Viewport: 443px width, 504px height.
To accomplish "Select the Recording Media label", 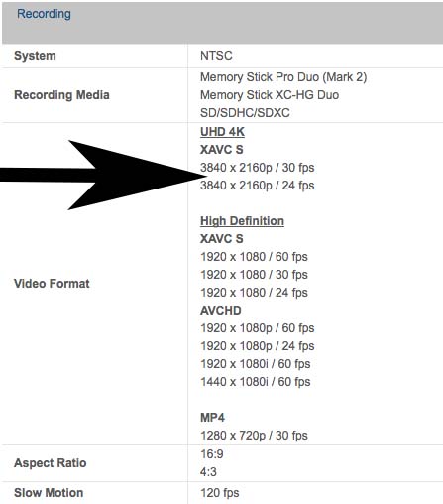I will click(x=61, y=95).
